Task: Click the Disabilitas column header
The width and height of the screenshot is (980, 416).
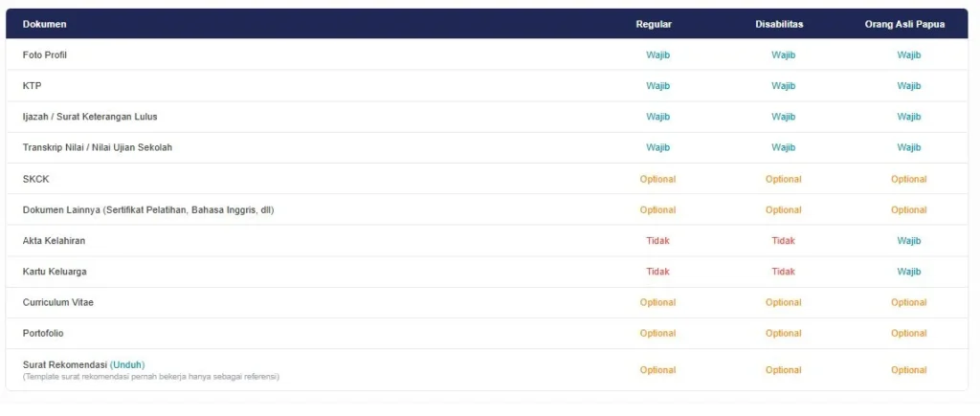Action: click(779, 24)
